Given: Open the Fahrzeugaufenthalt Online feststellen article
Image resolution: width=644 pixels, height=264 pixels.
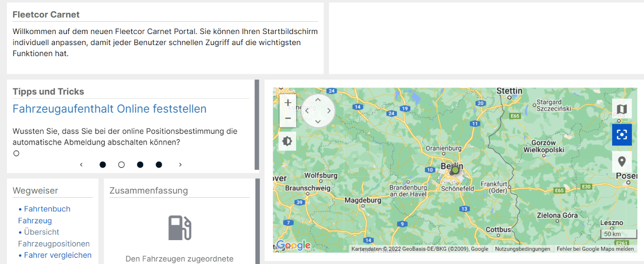Looking at the screenshot, I should pos(109,109).
